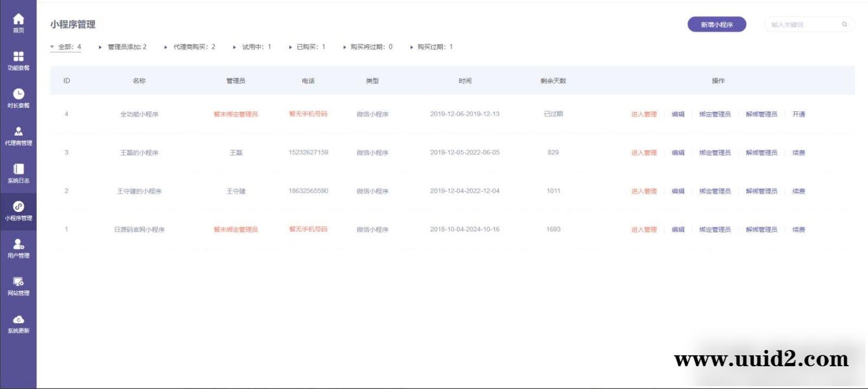Screen dimensions: 868x389
Task: Select name 王磊的小程序 in table
Action: pos(139,153)
